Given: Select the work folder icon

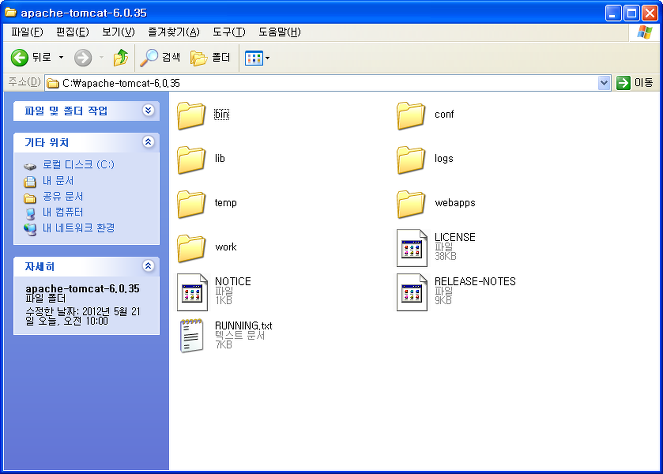Looking at the screenshot, I should pos(192,248).
